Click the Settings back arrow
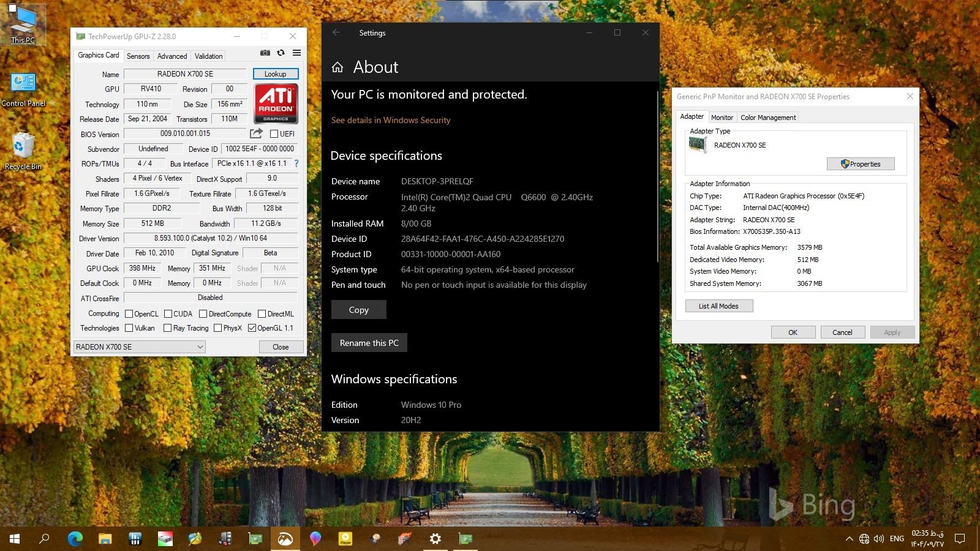The image size is (980, 551). click(336, 32)
